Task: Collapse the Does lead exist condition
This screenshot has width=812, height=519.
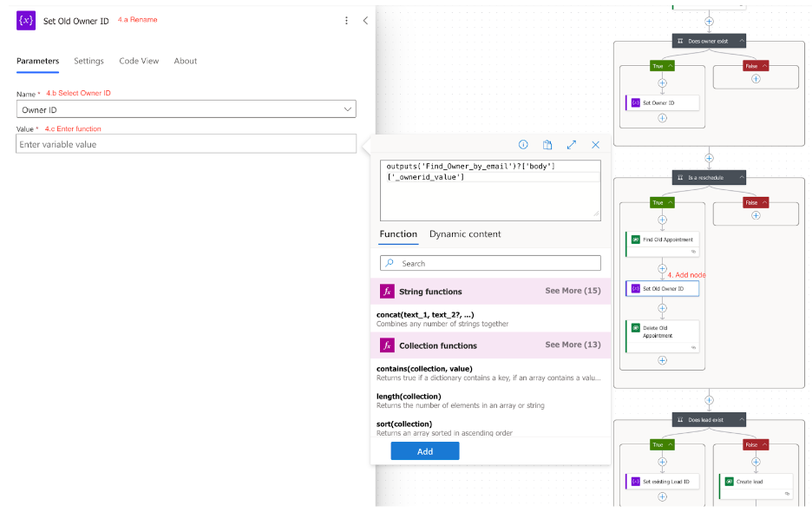Action: tap(742, 420)
